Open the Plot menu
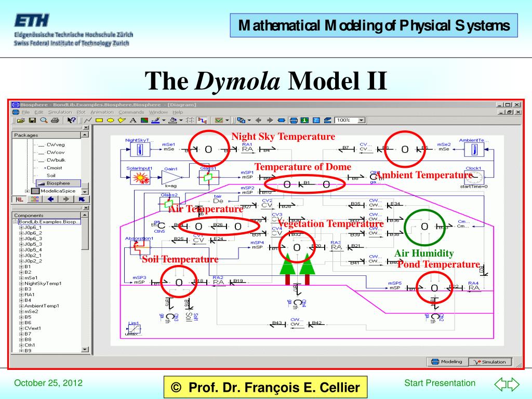The image size is (532, 399). (x=81, y=112)
